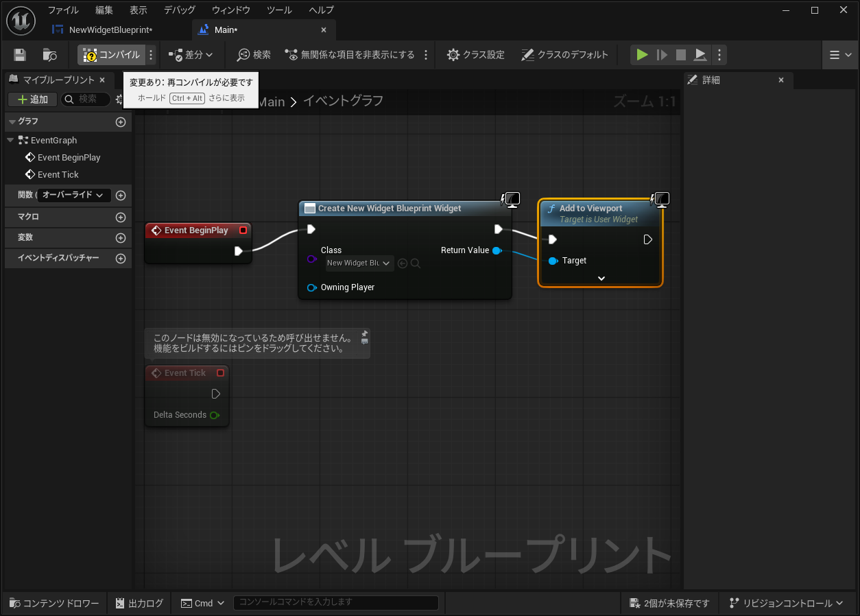The image size is (860, 616).
Task: Collapse the EventGraph tree node
Action: coord(10,140)
